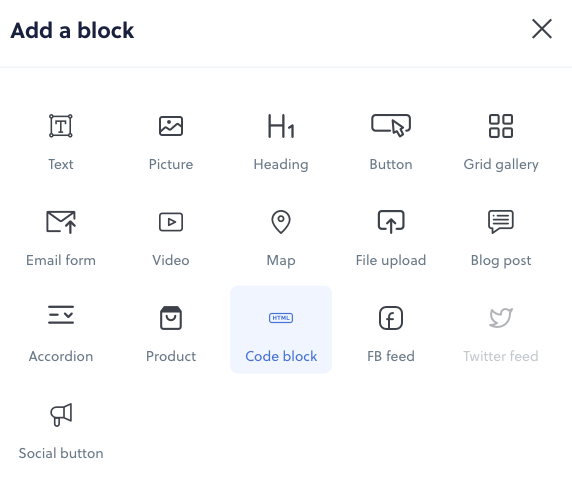Select the Twitter feed bird icon
The height and width of the screenshot is (479, 572).
(501, 318)
